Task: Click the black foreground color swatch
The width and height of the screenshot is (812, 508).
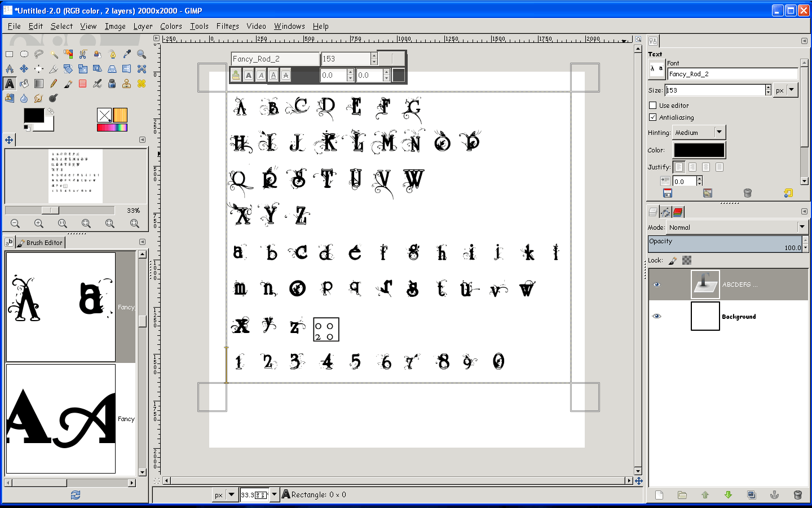Action: coord(34,115)
